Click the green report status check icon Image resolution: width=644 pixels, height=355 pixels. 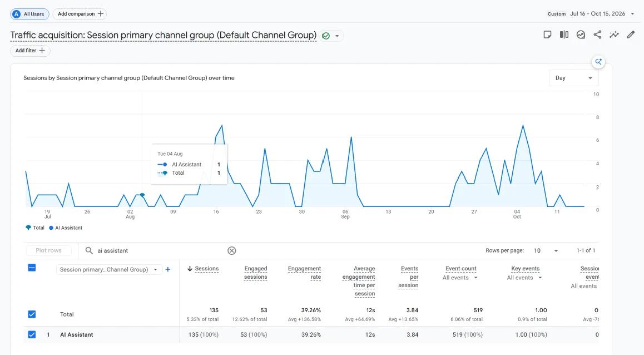326,36
